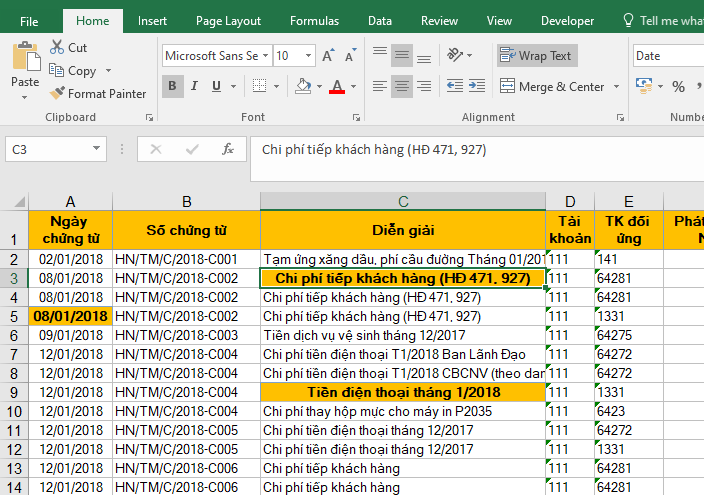Switch to the Page Layout tab
The image size is (704, 495).
(228, 20)
